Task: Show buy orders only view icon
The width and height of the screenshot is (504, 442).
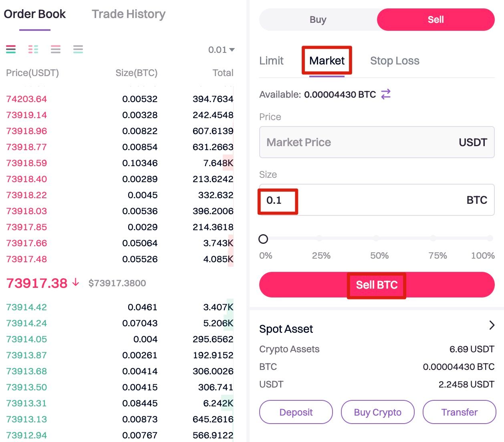Action: tap(78, 49)
